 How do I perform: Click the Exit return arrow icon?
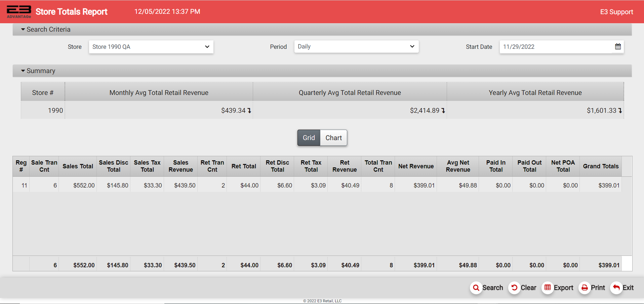point(616,288)
